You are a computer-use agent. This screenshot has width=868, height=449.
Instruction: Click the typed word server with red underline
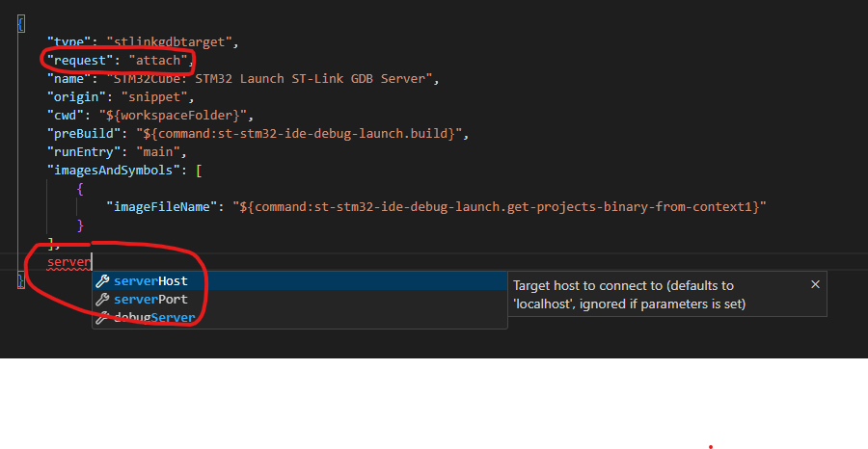[x=68, y=262]
